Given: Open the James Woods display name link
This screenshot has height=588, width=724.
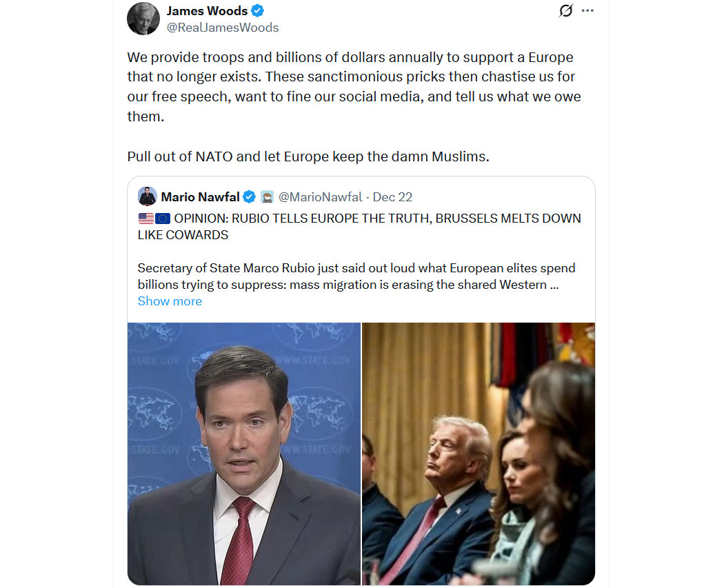Looking at the screenshot, I should 207,10.
